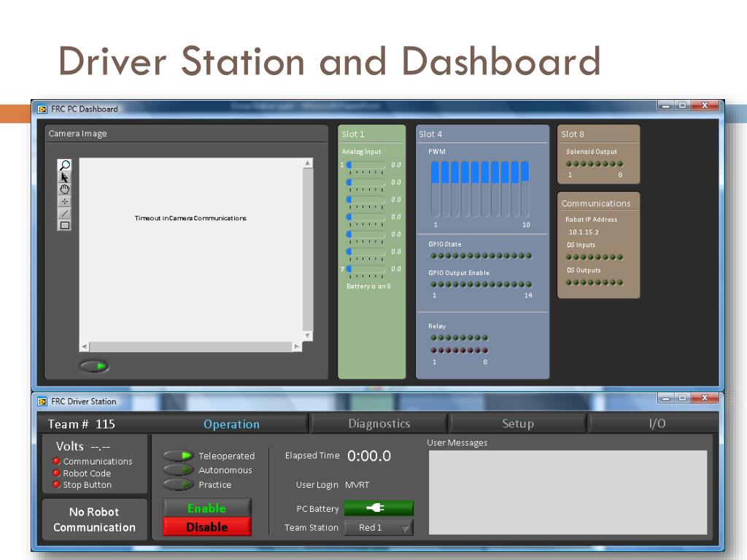The image size is (747, 560).
Task: Click scroll up arrow of camera image
Action: 308,163
